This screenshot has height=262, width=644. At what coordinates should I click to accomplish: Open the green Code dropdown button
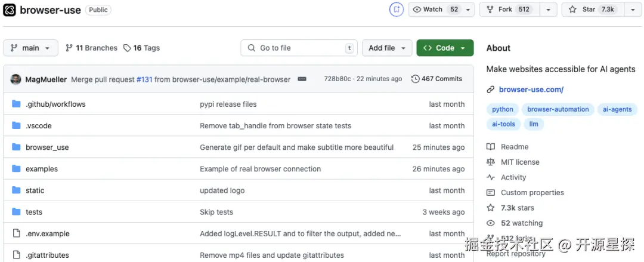(x=445, y=48)
